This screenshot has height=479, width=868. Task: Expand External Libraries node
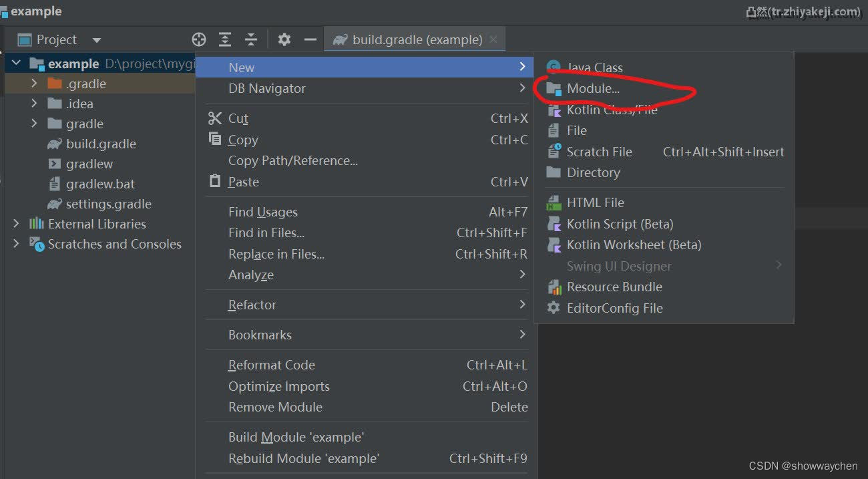(16, 224)
